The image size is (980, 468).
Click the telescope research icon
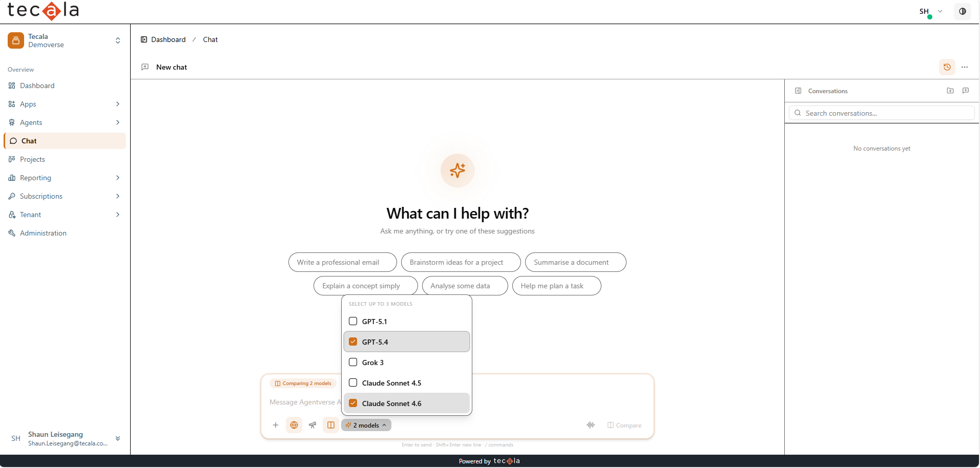(312, 425)
